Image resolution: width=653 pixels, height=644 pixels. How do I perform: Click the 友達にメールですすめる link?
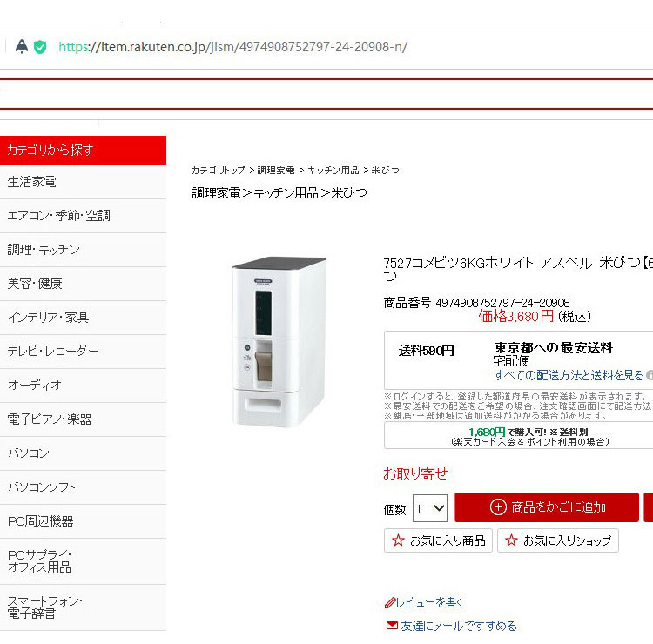tap(459, 626)
